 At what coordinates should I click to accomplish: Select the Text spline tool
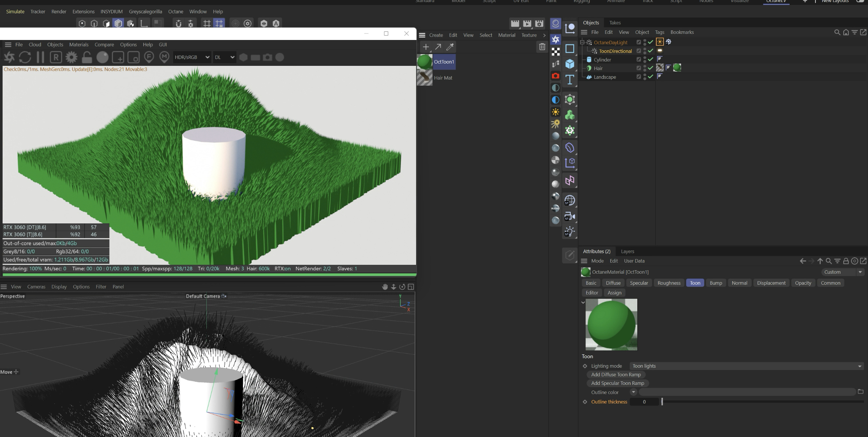(570, 80)
